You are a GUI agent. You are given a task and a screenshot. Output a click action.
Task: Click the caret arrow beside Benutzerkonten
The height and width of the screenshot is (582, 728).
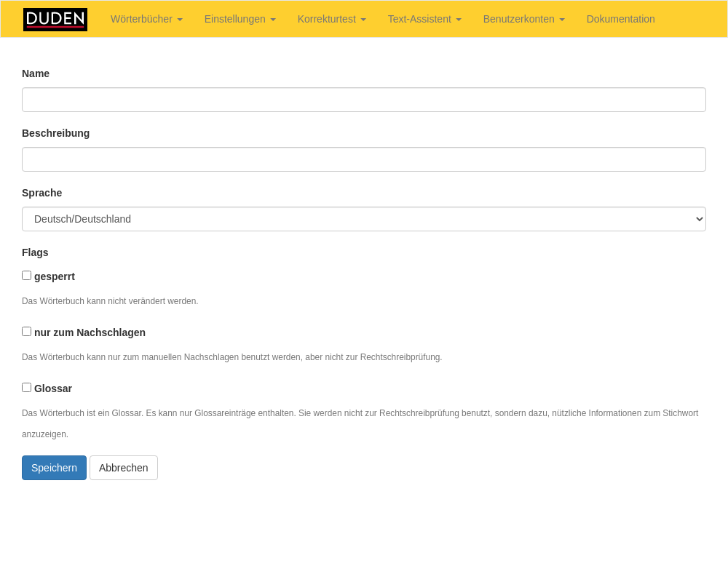click(x=562, y=20)
